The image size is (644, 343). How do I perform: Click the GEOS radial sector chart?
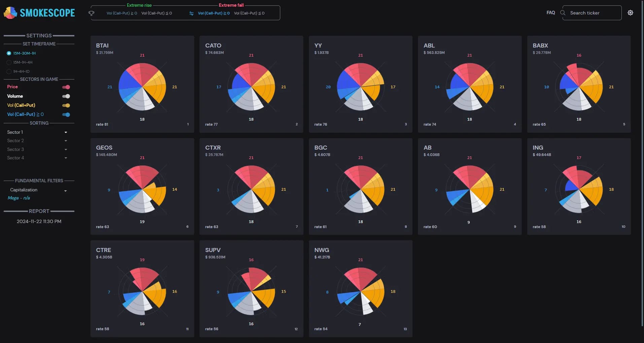point(142,189)
